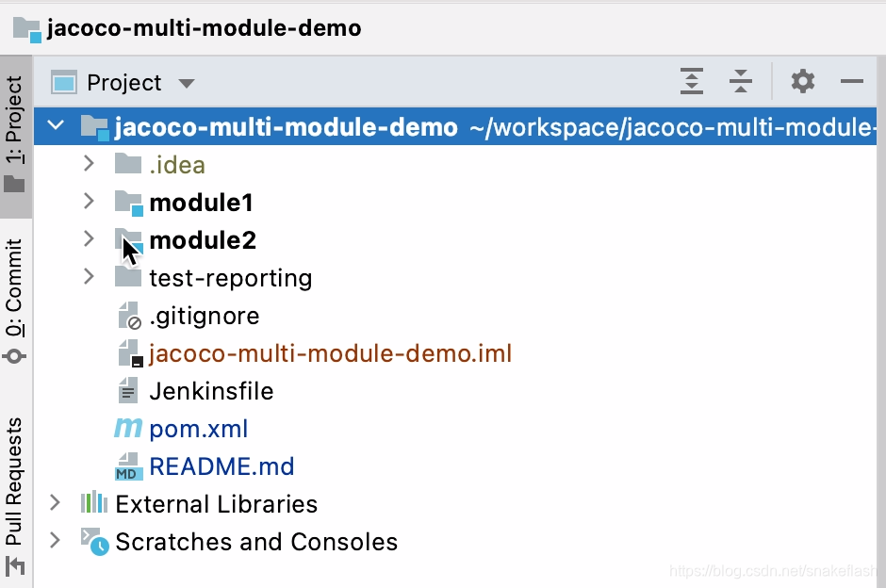The height and width of the screenshot is (588, 886).
Task: Click the highlighted jacoco-multi-module-demo root row
Action: tap(455, 126)
